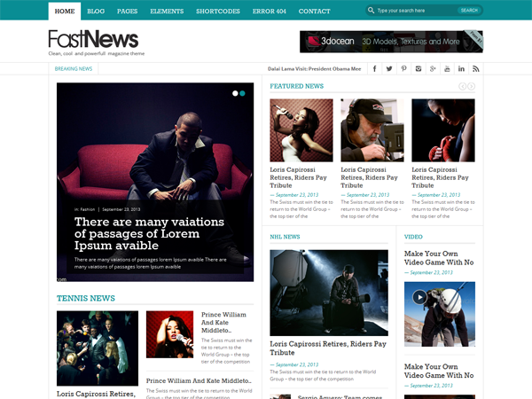The height and width of the screenshot is (399, 532).
Task: Open NHL 'Loris Capirossi Retires' headline
Action: point(328,348)
